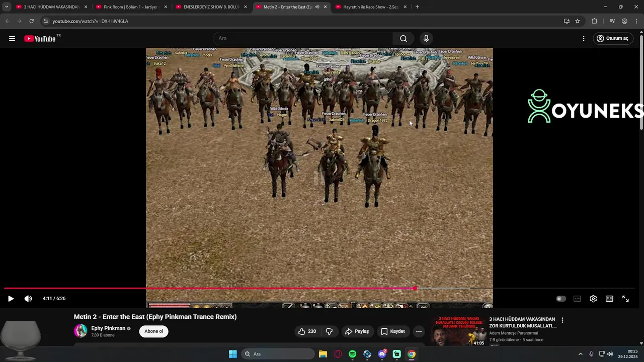
Task: Switch to theater mode view
Action: tap(609, 299)
